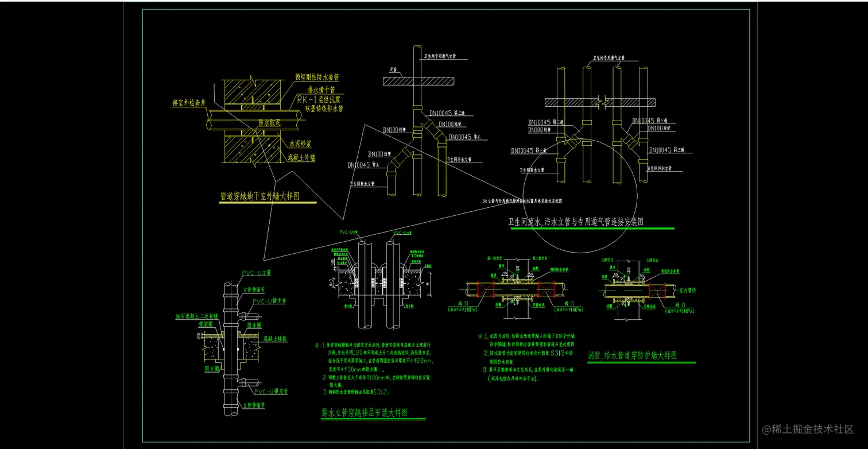Select title 管道穿越地下室外墙大样图
The width and height of the screenshot is (868, 449).
260,195
